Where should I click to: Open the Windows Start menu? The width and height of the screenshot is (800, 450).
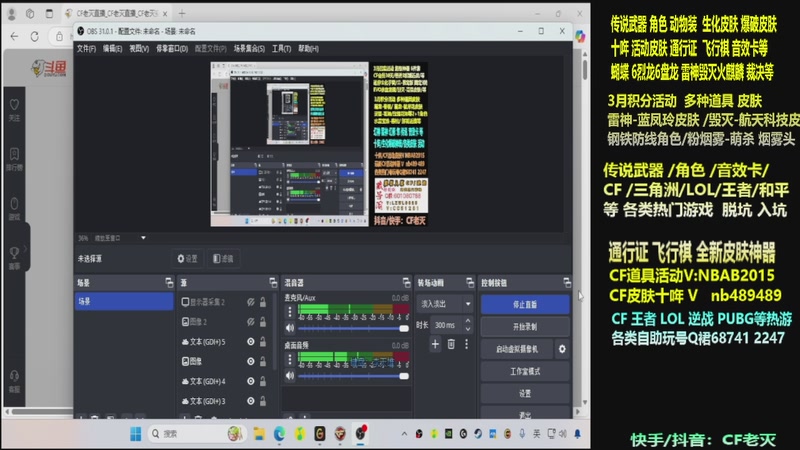[x=135, y=434]
